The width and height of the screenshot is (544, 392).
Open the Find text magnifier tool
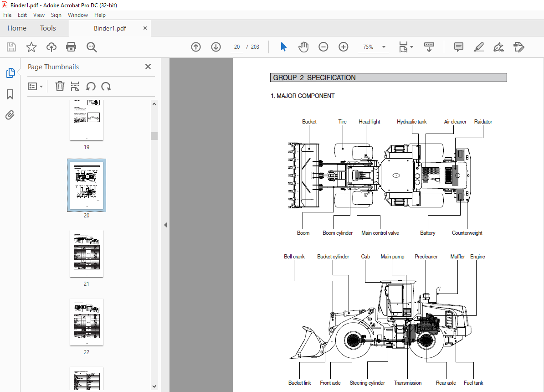92,47
